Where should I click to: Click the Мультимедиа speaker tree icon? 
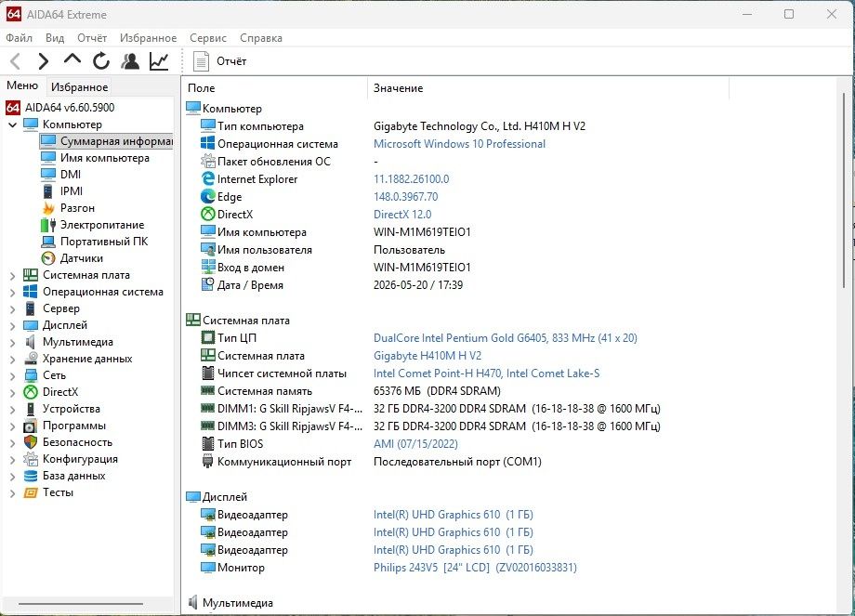[31, 342]
